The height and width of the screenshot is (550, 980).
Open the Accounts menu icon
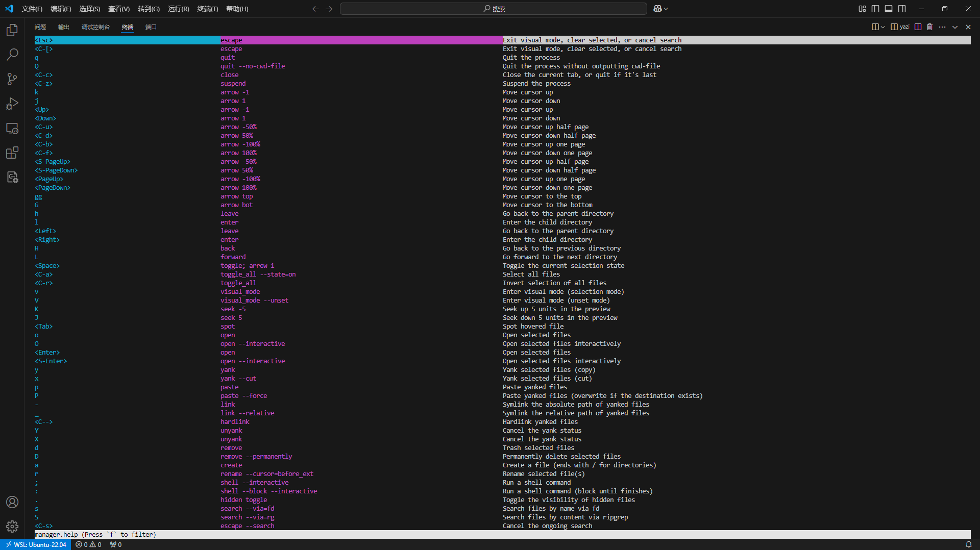[x=12, y=502]
